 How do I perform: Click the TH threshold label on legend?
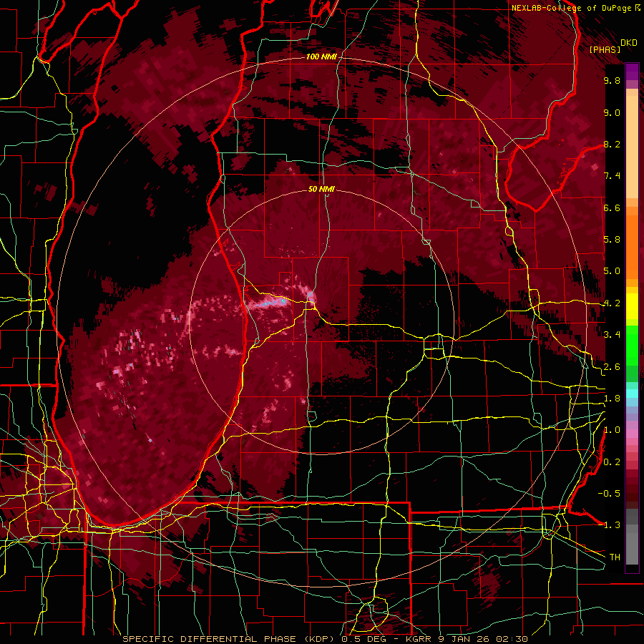(615, 557)
